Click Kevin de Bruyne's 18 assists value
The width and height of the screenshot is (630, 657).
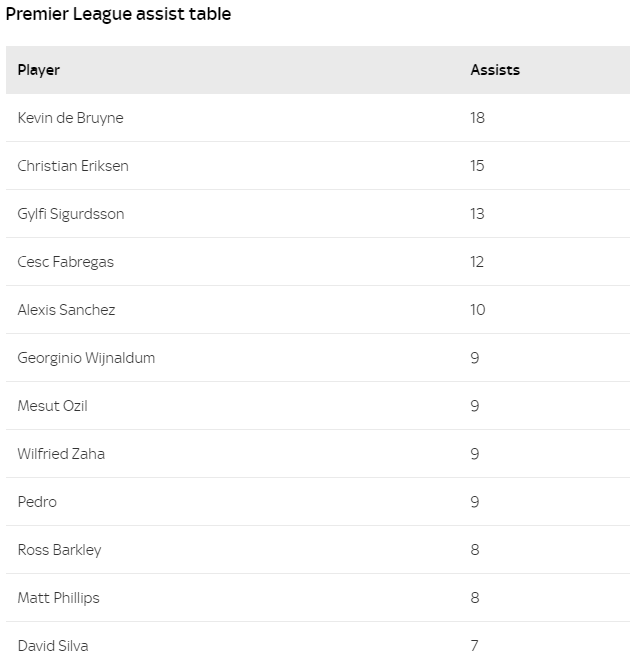coord(478,118)
